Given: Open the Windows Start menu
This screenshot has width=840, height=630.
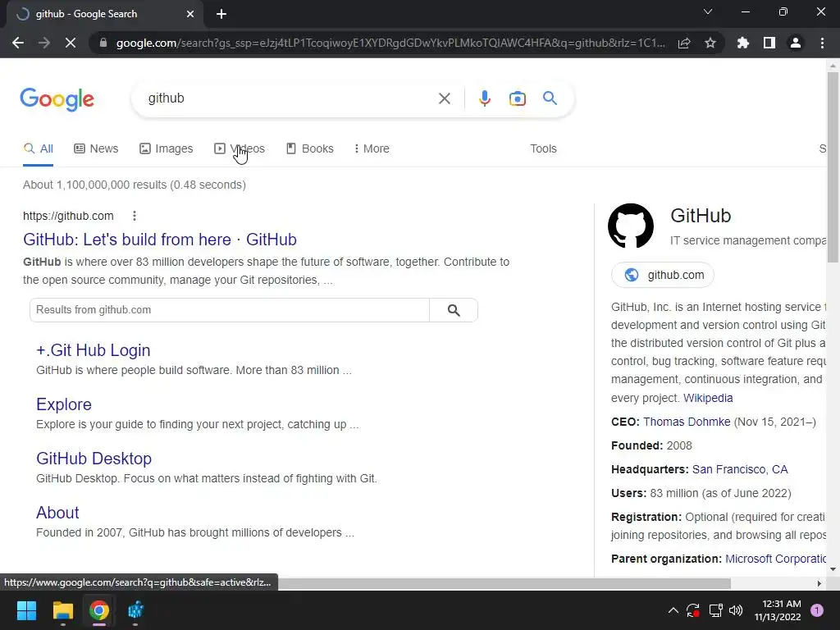Looking at the screenshot, I should [x=26, y=610].
